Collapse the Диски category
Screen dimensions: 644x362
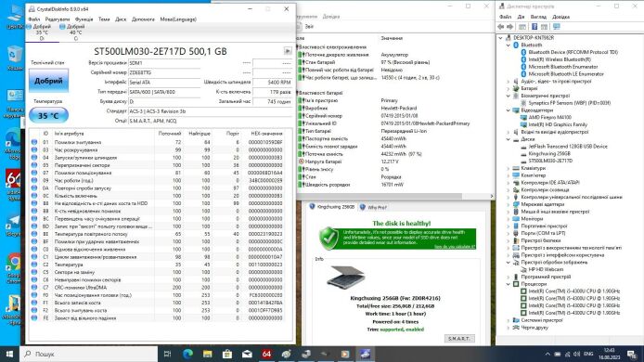508,139
